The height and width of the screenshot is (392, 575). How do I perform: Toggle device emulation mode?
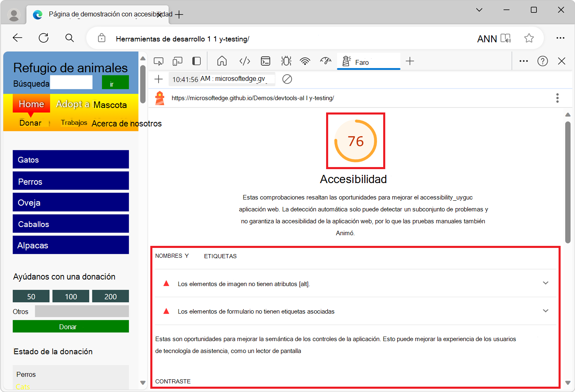(177, 61)
